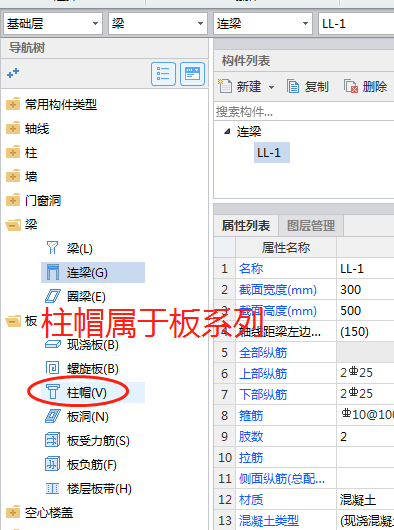The width and height of the screenshot is (394, 530).
Task: Select the 螺旋板(B) spiral slab icon
Action: pos(52,368)
